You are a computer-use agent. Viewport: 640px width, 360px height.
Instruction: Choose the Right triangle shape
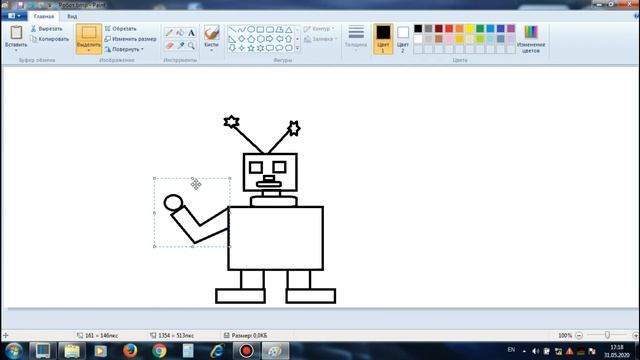click(x=232, y=39)
